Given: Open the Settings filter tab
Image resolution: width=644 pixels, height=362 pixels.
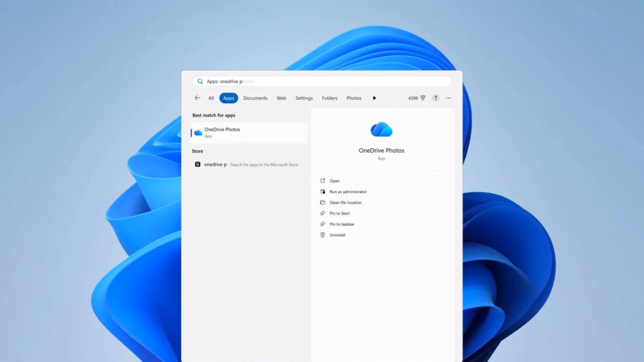Looking at the screenshot, I should (x=304, y=98).
